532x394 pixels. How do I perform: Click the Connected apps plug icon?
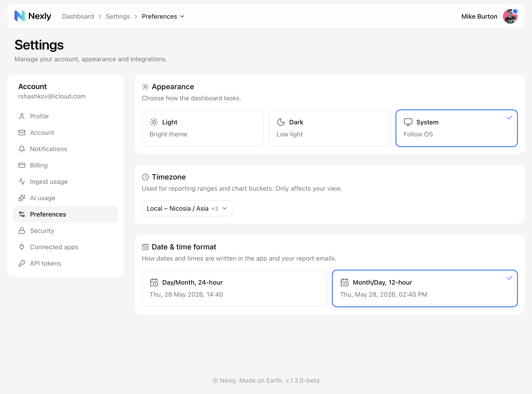click(22, 247)
